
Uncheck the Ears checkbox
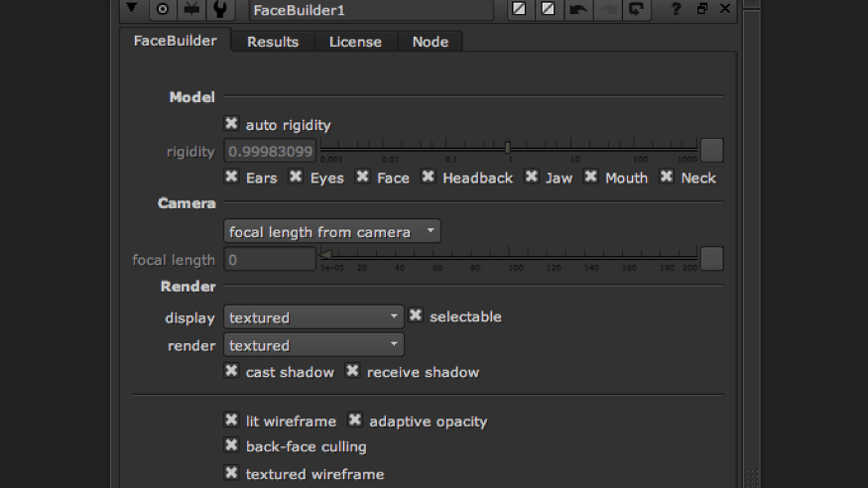231,177
